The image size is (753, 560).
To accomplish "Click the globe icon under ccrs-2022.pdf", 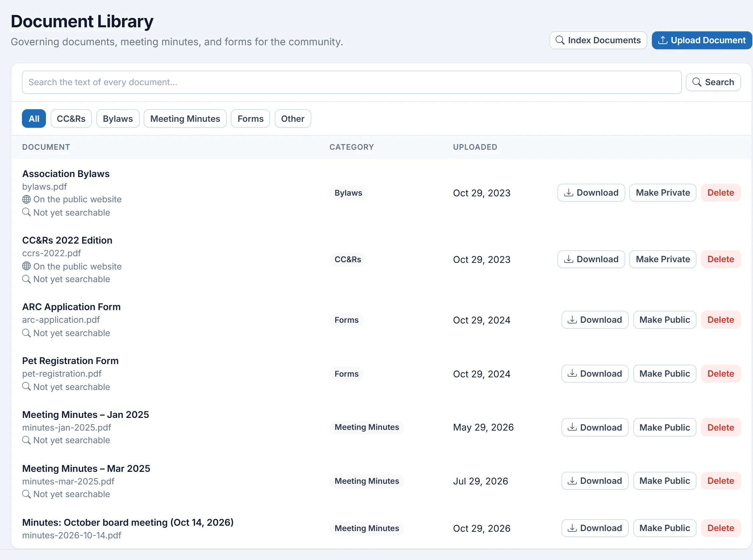I will point(26,266).
